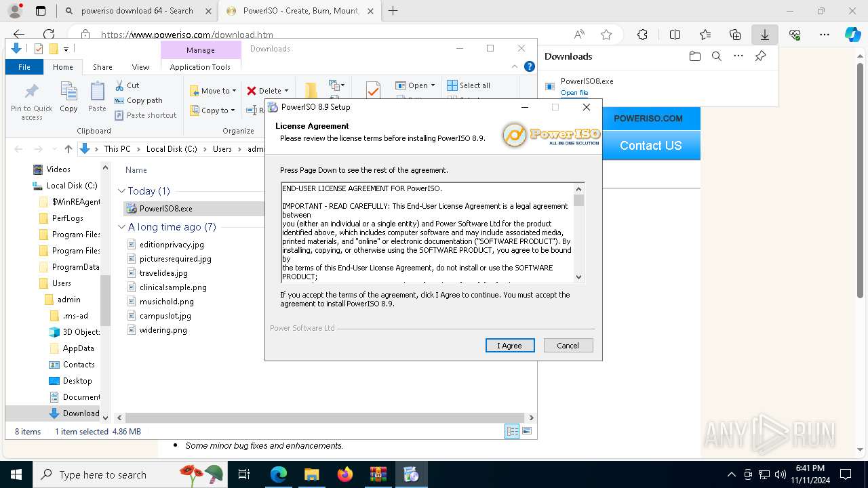Open Edge Extensions icon
Viewport: 868px width, 488px height.
(642, 35)
